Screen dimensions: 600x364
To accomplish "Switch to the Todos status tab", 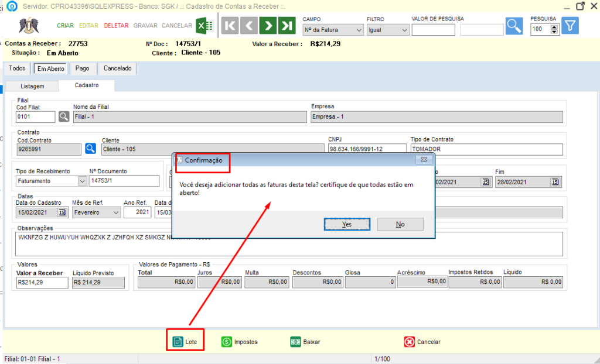I will (17, 68).
